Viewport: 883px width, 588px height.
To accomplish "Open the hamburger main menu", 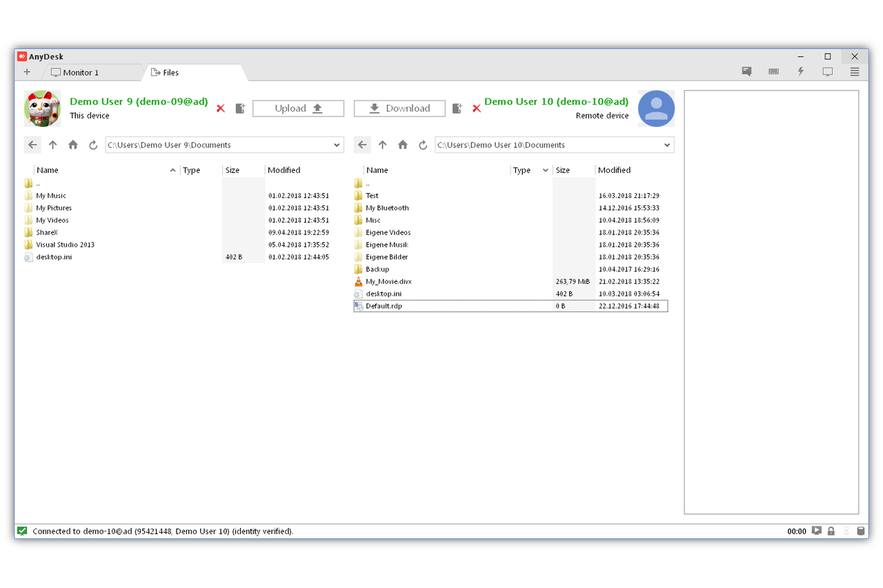I will click(855, 72).
